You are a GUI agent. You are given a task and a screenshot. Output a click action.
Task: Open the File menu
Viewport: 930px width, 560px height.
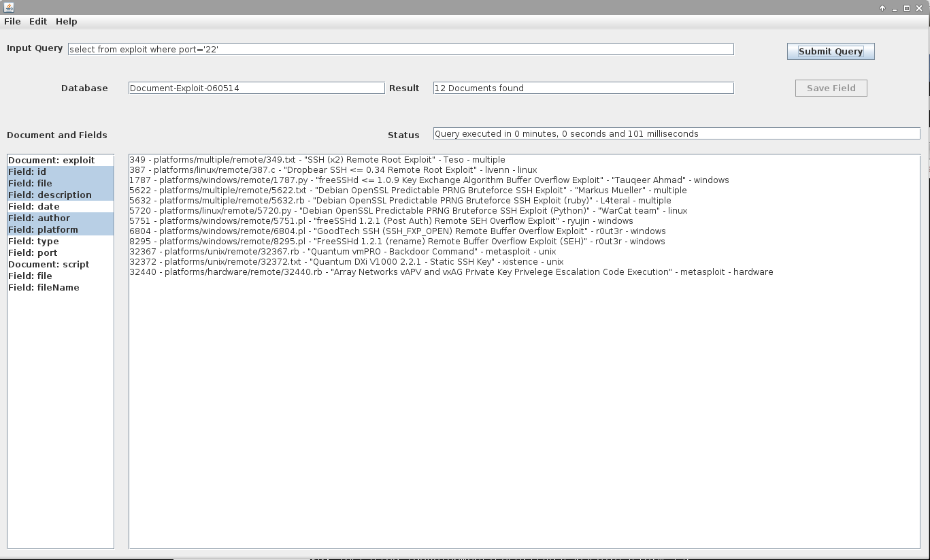pos(12,21)
